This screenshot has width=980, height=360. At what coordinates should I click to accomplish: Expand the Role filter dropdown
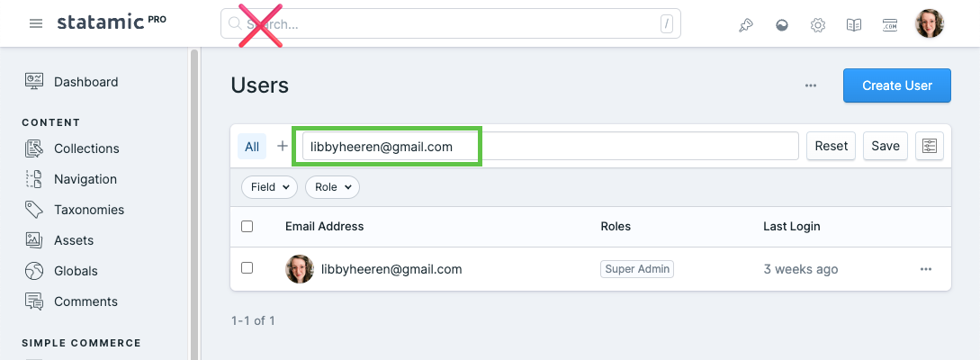(332, 187)
